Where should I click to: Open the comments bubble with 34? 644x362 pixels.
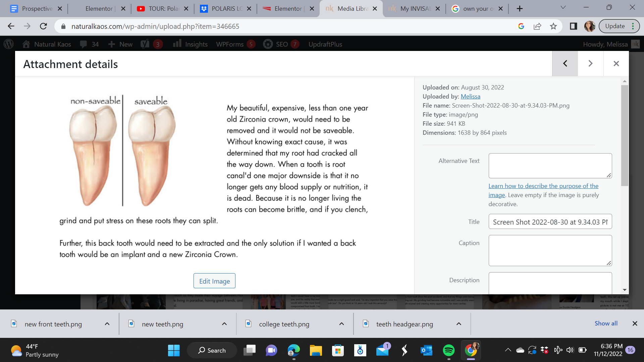coord(89,44)
